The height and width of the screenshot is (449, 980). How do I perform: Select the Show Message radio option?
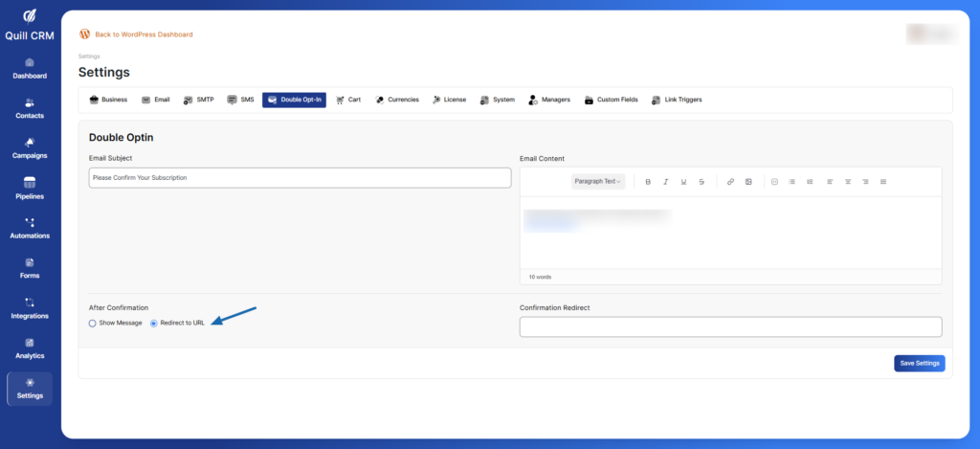(93, 323)
